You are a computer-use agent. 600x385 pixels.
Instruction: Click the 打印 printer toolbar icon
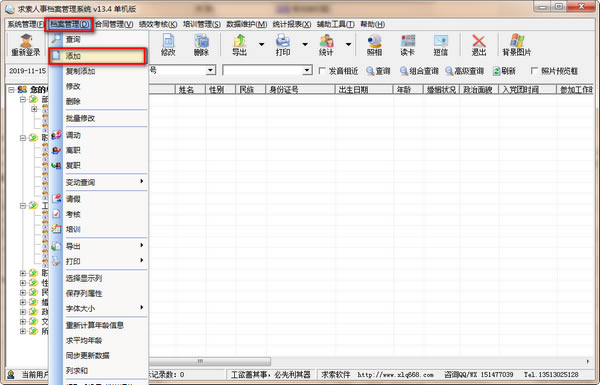point(283,45)
